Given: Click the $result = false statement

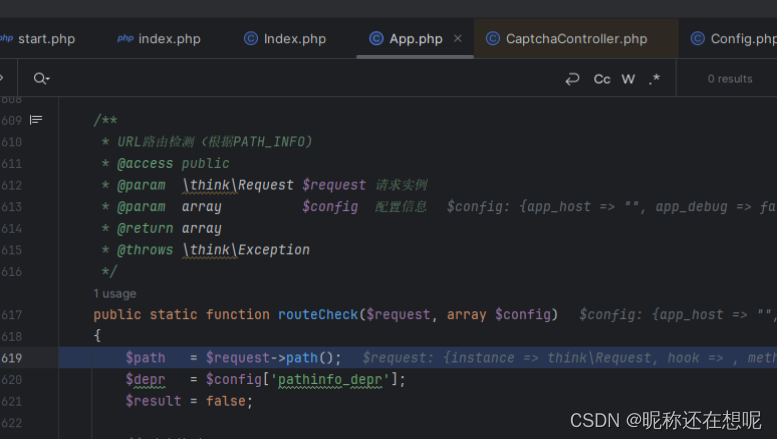Looking at the screenshot, I should (189, 401).
